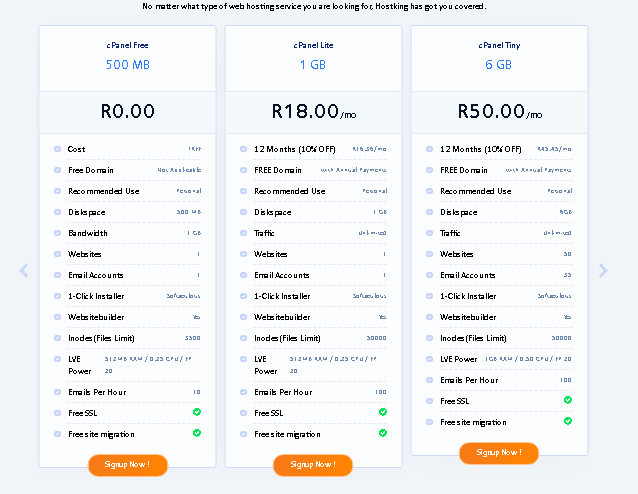Click Signup Now under cPanel Free
The height and width of the screenshot is (494, 638).
128,465
